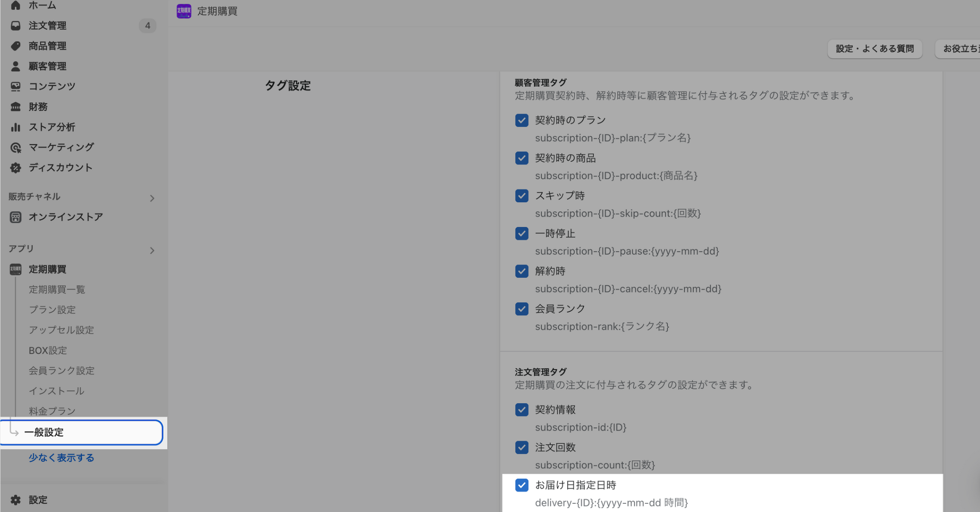Image resolution: width=980 pixels, height=512 pixels.
Task: Click the マーケティング target icon
Action: (x=15, y=147)
